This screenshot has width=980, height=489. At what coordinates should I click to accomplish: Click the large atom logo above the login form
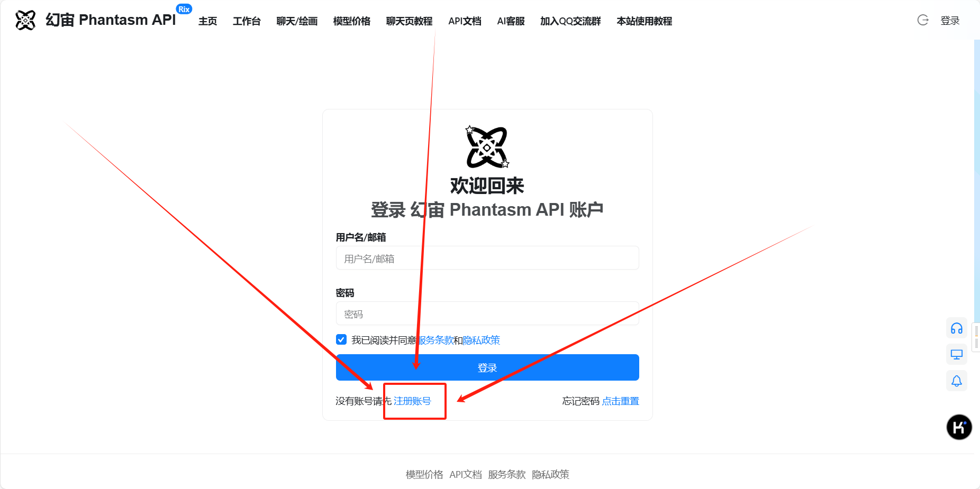pyautogui.click(x=487, y=147)
